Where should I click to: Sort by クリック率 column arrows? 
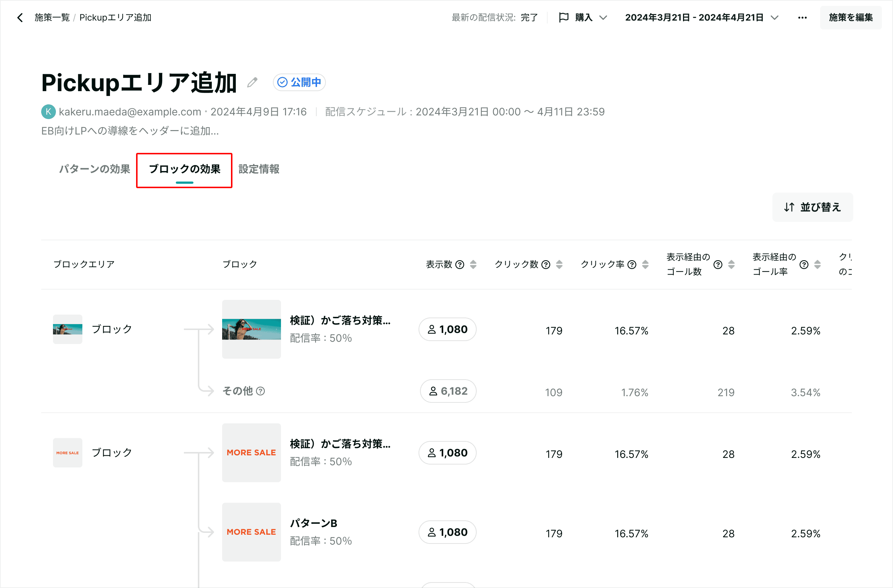pos(645,265)
